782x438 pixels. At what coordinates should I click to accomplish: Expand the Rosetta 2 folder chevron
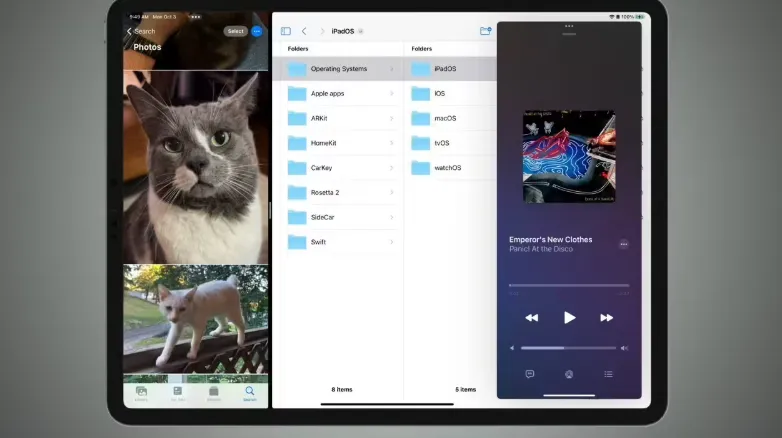click(391, 192)
